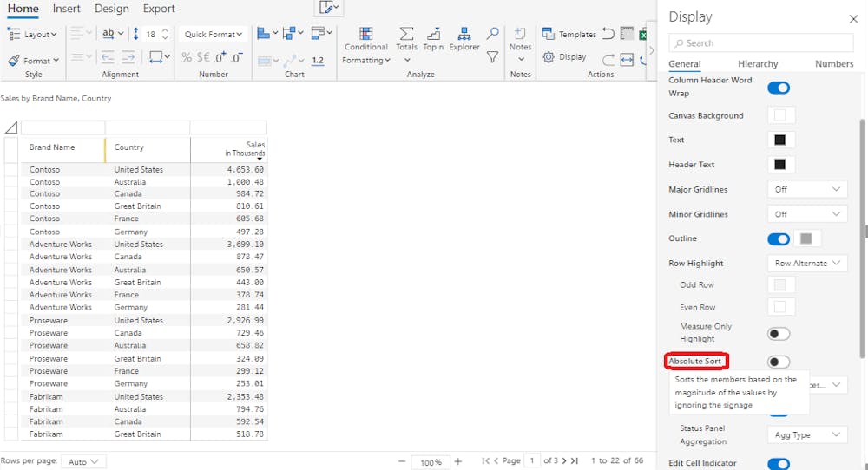Toggle Column Header Word Wrap off
Viewport: 868px width, 470px height.
(779, 88)
